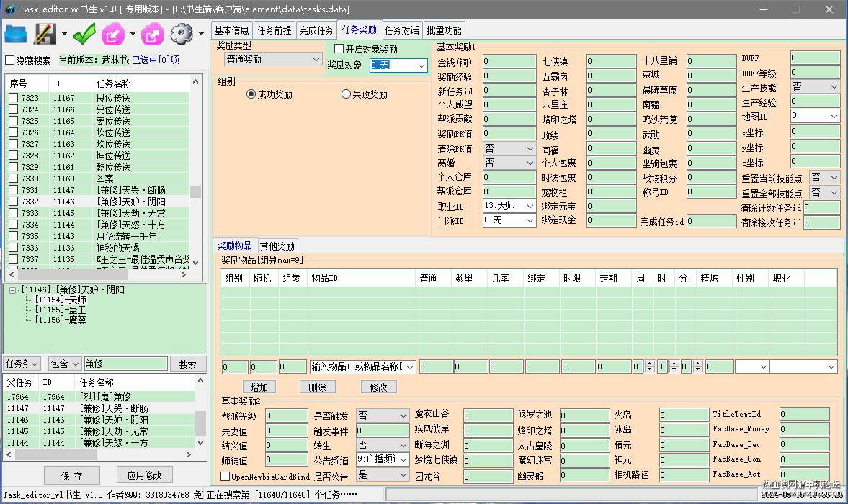Switch to the 批量功能 tab
848x504 pixels.
click(444, 30)
